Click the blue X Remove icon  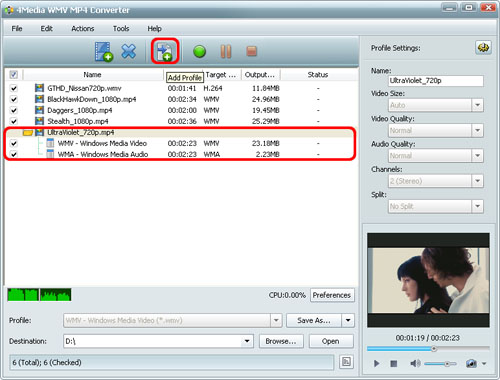click(129, 51)
